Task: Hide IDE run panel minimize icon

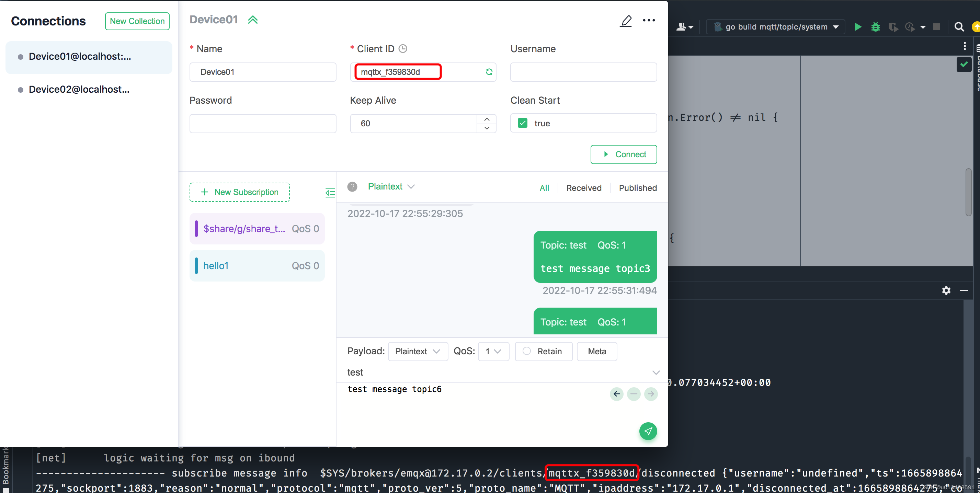Action: tap(964, 291)
